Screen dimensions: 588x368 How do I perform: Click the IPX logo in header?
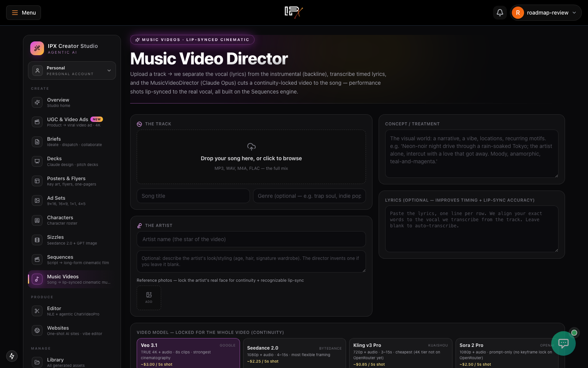[x=294, y=12]
